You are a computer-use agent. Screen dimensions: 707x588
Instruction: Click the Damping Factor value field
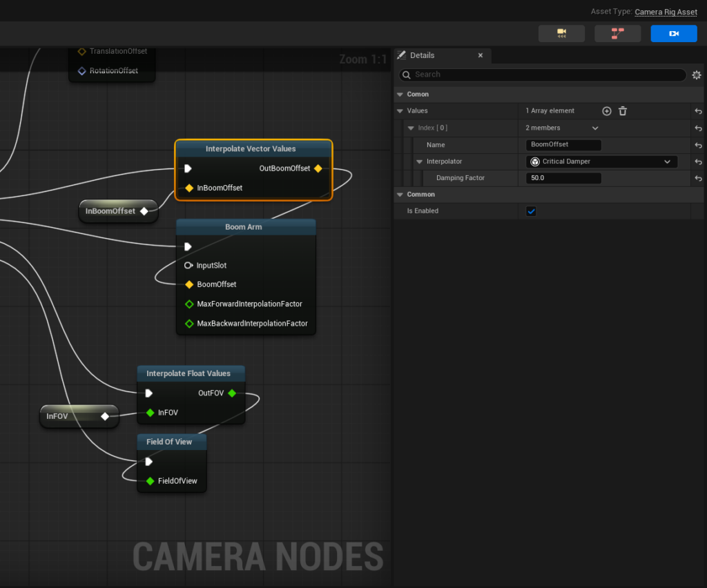(x=563, y=178)
